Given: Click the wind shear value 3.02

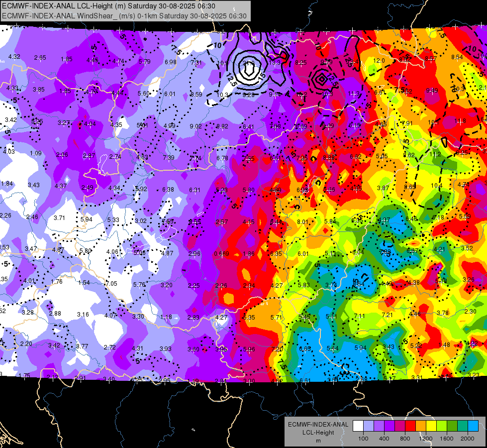Looking at the screenshot, I should [x=140, y=221].
